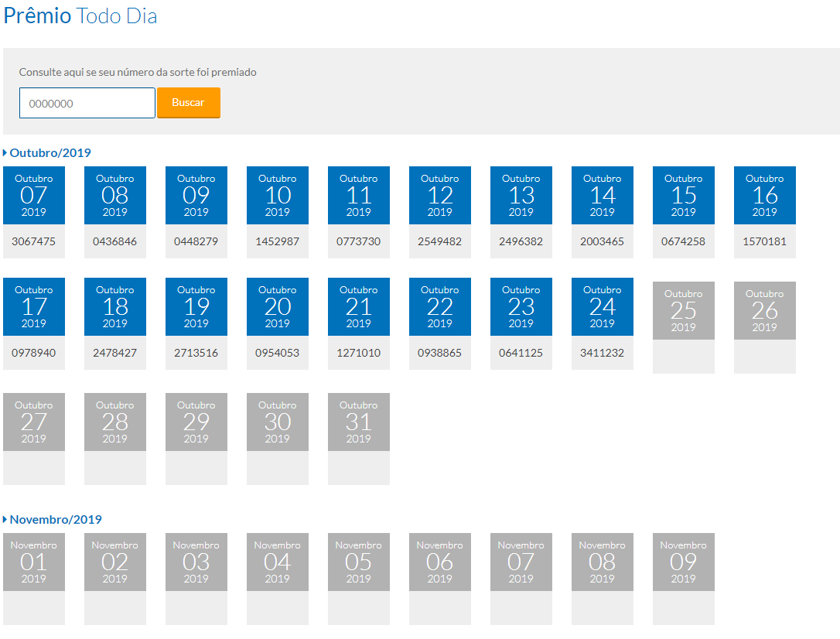Click the Prêmio Todo Dia page heading
Image resolution: width=840 pixels, height=639 pixels.
tap(80, 15)
